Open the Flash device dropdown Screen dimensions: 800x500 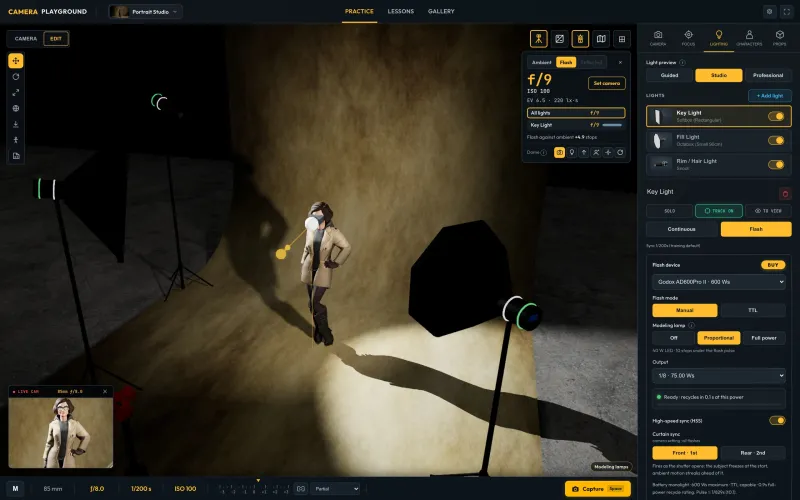pos(718,282)
